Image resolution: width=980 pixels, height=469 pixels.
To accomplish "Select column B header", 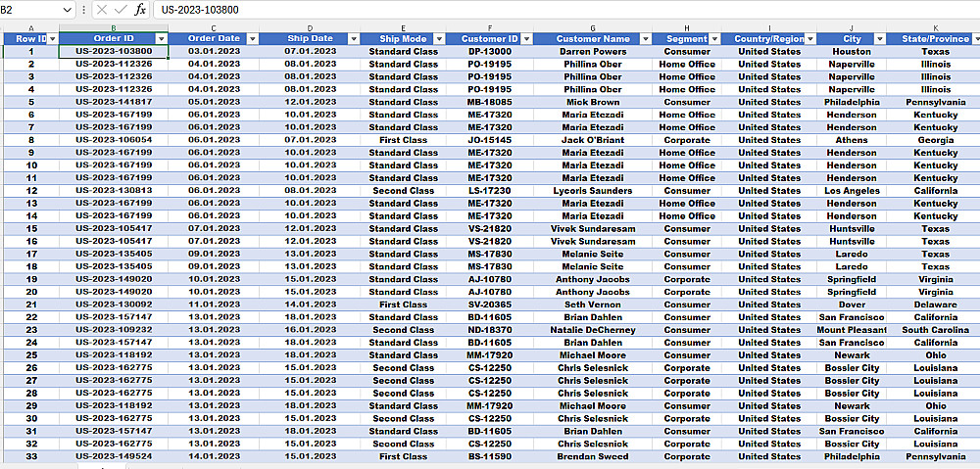I will [114, 28].
